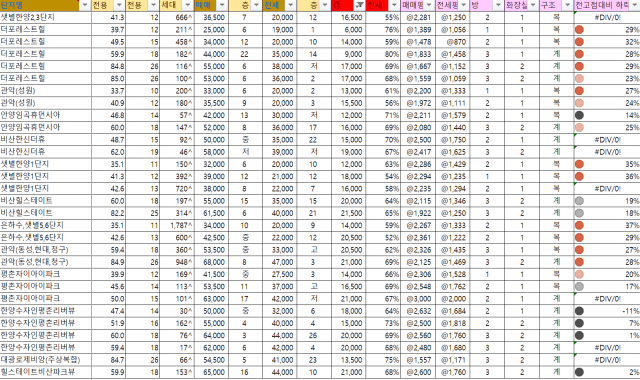Click the gray circle icon beside 17%
Image resolution: width=640 pixels, height=380 pixels.
click(579, 287)
